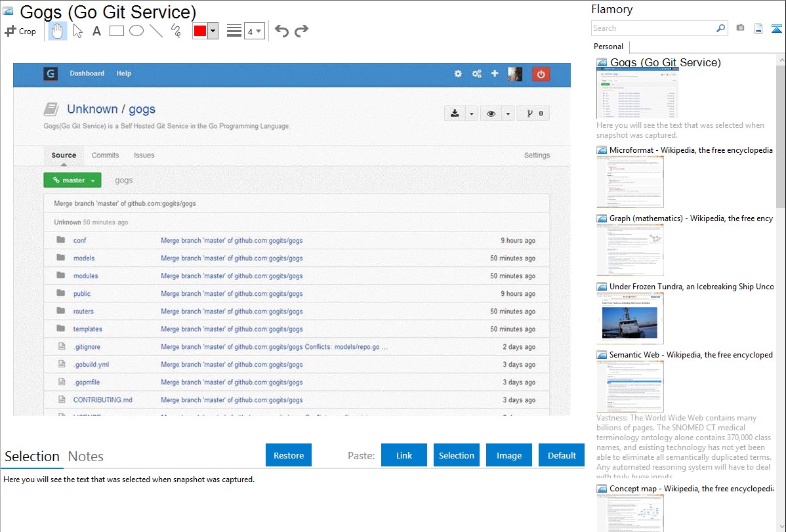Click the Unknown owner link
Image resolution: width=786 pixels, height=532 pixels.
(93, 110)
